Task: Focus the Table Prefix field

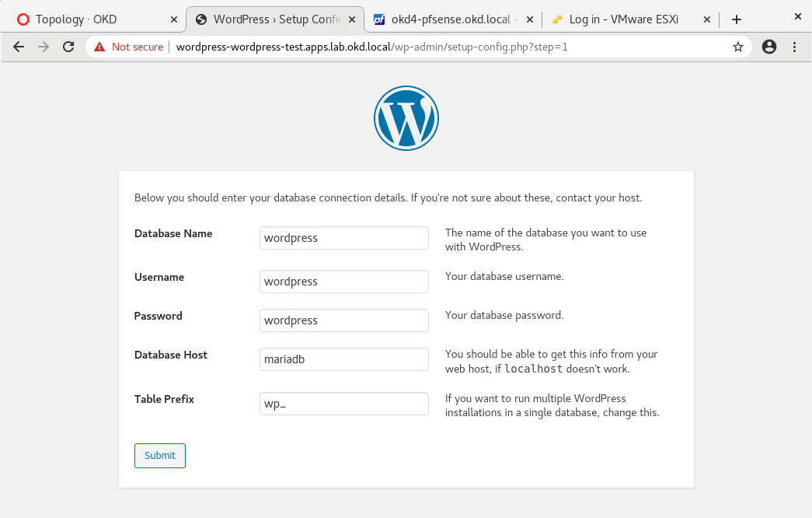Action: [344, 404]
